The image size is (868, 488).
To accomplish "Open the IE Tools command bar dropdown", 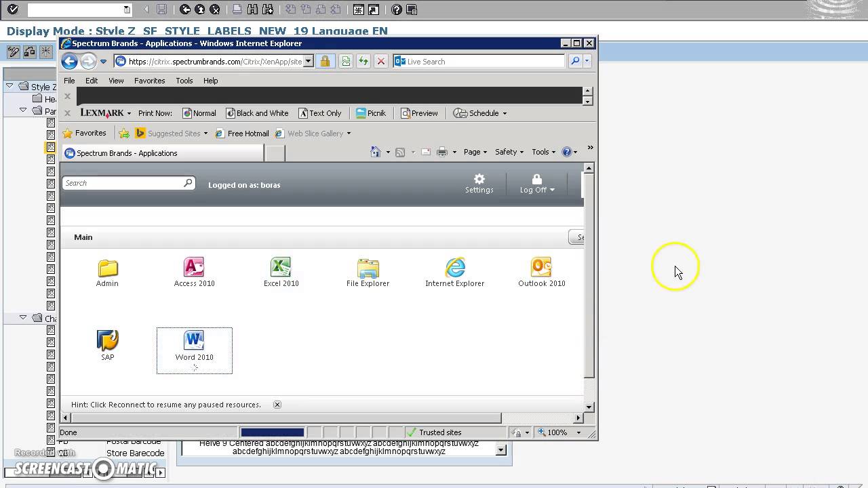I will [x=544, y=152].
